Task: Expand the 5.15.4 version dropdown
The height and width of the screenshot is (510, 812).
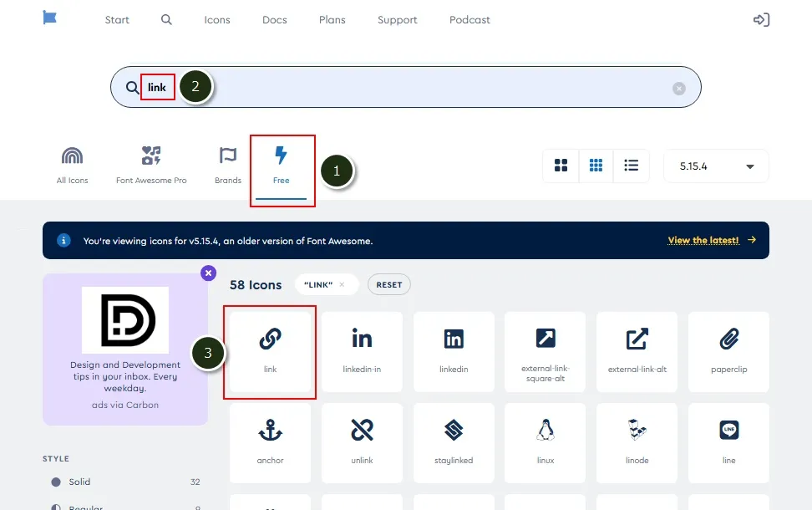Action: [x=716, y=166]
